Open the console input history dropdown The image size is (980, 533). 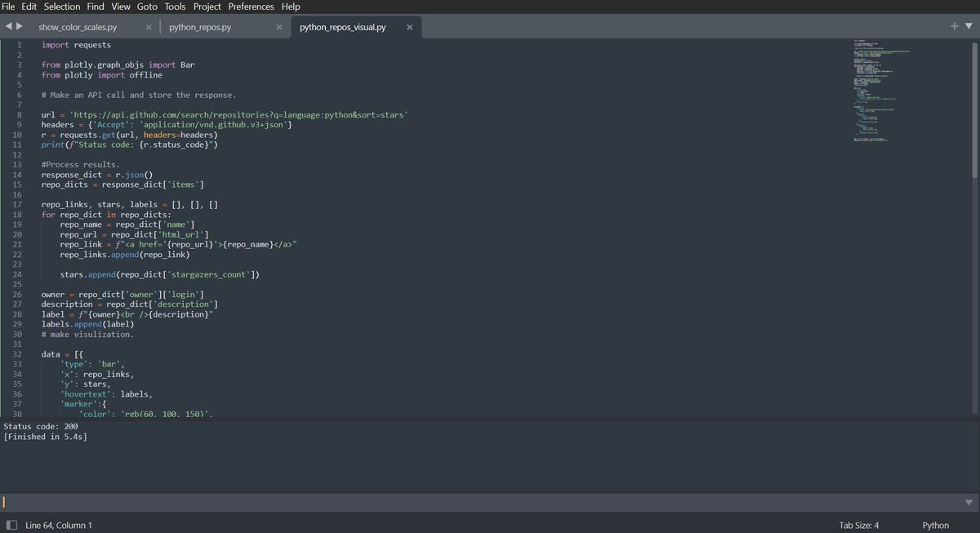pyautogui.click(x=969, y=502)
